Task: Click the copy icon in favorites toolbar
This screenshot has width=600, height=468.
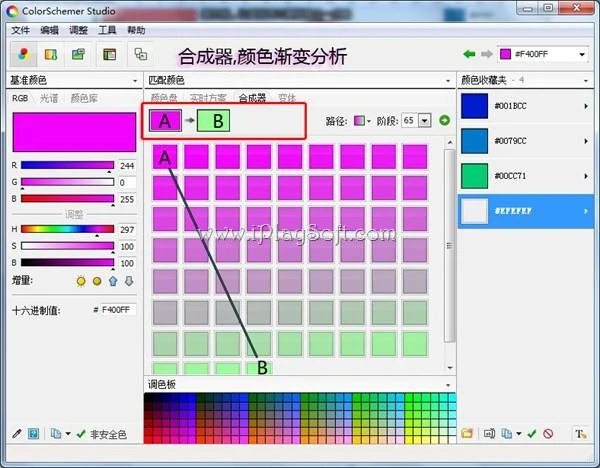Action: (x=507, y=434)
